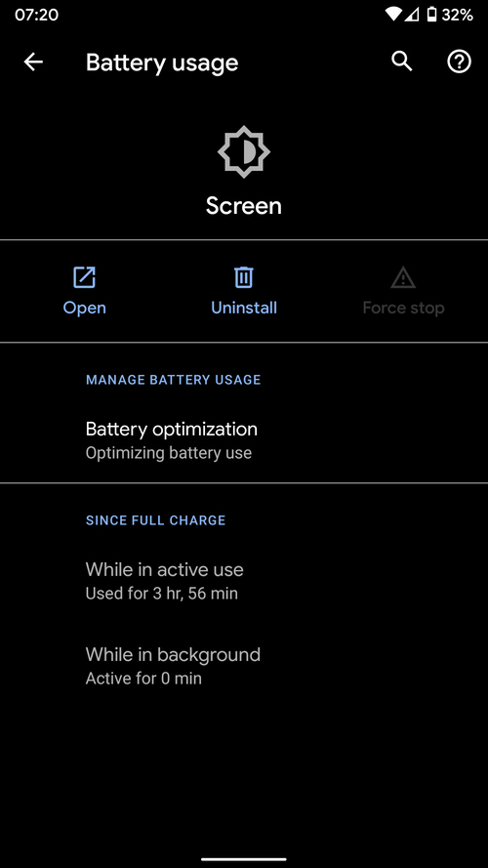Tap the battery status icon
This screenshot has height=868, width=488.
tap(431, 15)
